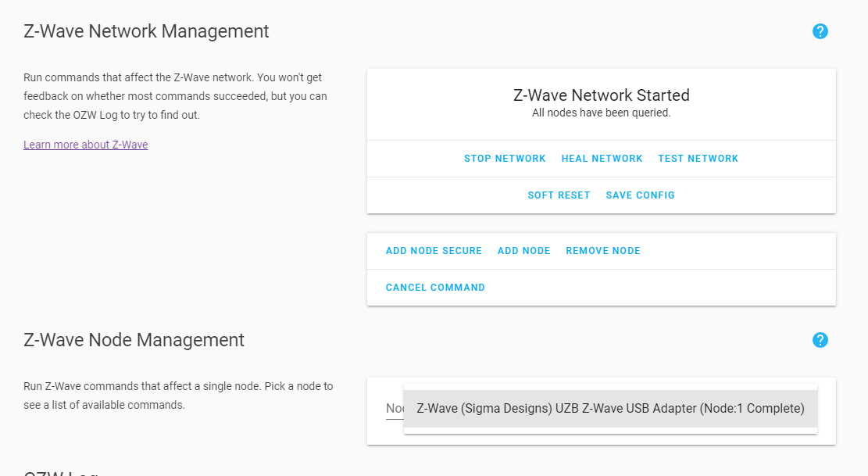
Task: Run Test Network command
Action: coord(698,158)
